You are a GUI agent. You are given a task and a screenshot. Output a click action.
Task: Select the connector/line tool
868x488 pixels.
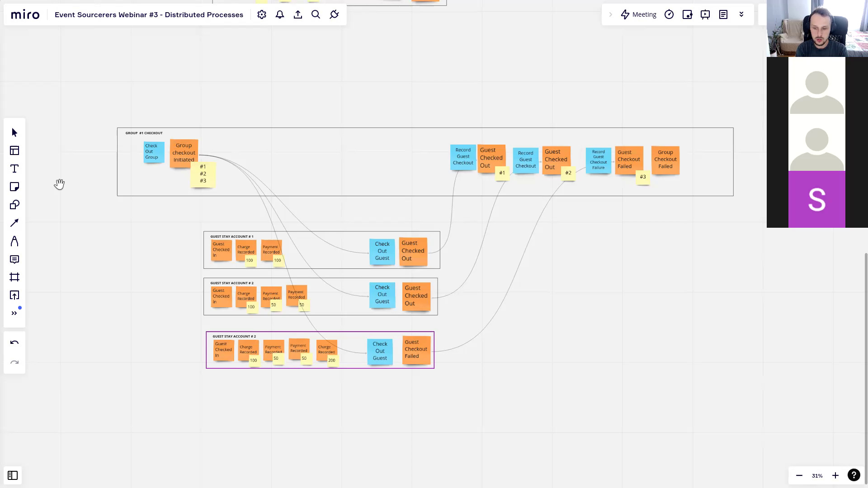pos(14,223)
